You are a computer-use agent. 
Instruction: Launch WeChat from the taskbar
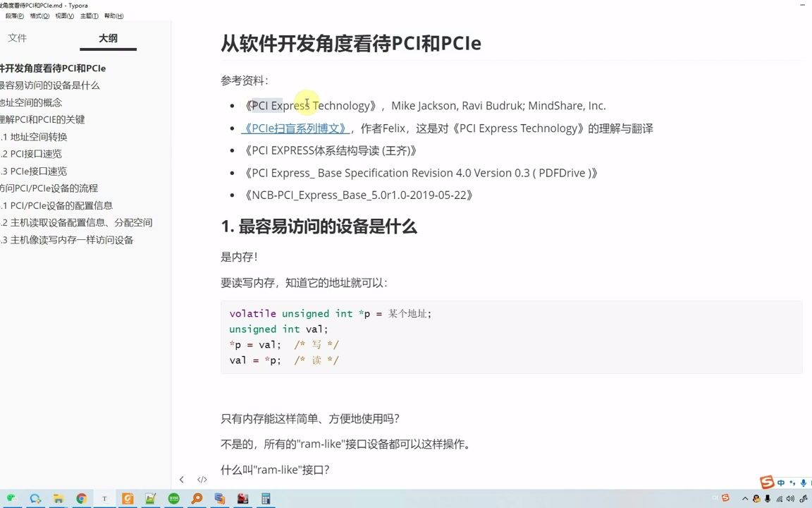(11, 499)
